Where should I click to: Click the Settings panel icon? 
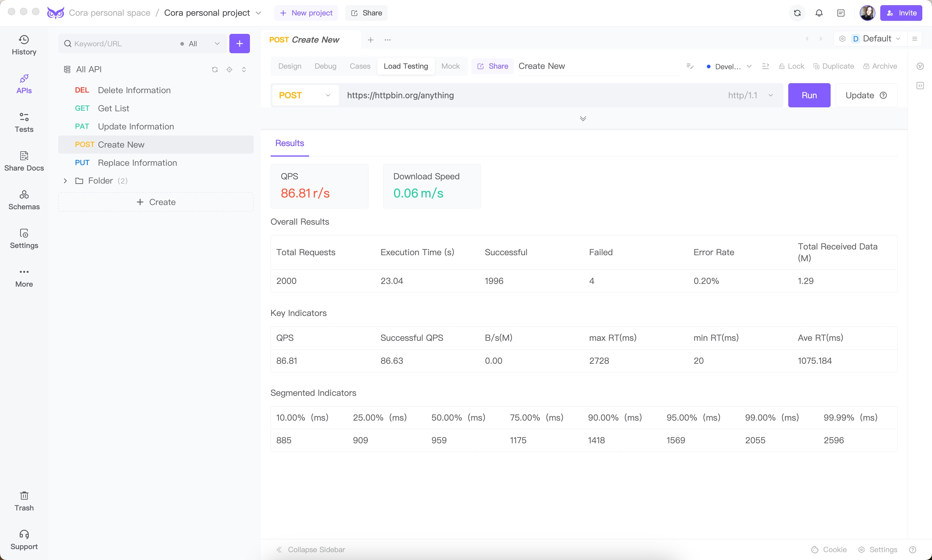tap(24, 238)
